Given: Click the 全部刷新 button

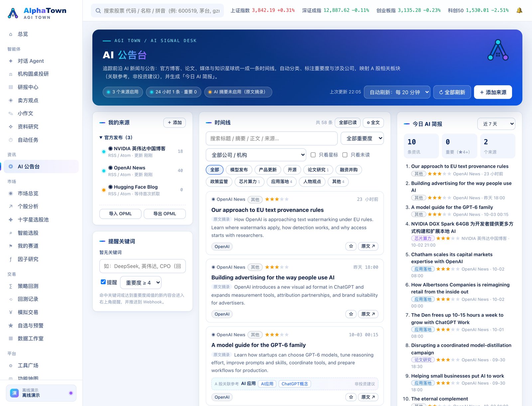Looking at the screenshot, I should tap(452, 92).
